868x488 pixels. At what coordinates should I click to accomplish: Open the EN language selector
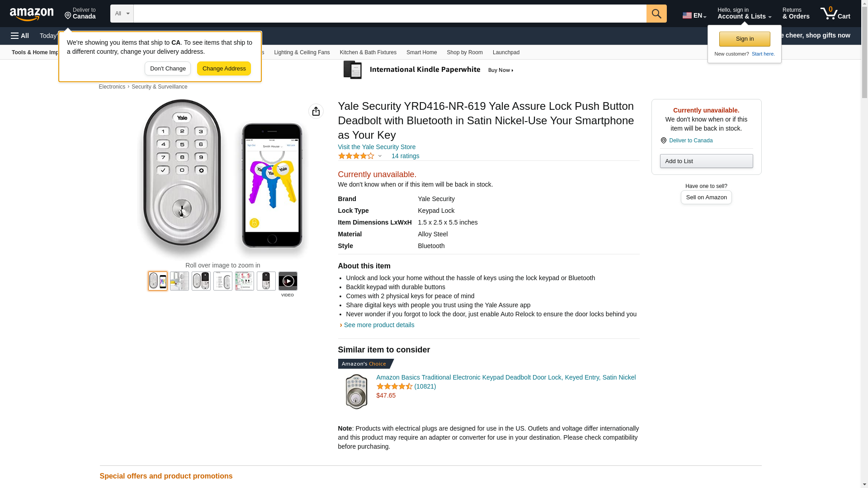pyautogui.click(x=694, y=15)
